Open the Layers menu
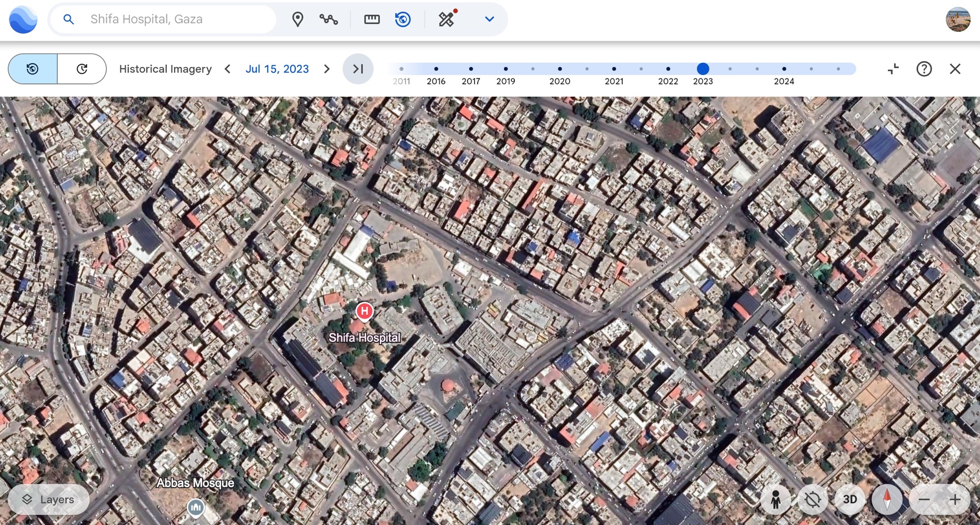 pos(49,500)
